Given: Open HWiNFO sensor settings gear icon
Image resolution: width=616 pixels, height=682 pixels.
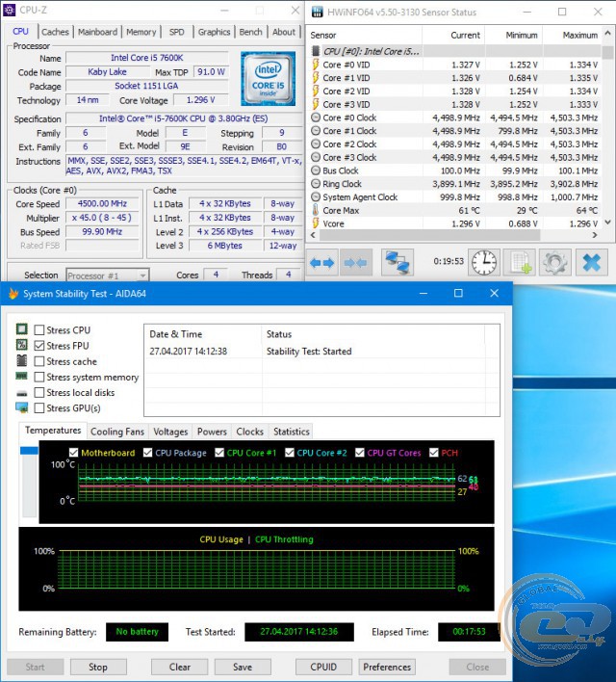Looking at the screenshot, I should 555,263.
